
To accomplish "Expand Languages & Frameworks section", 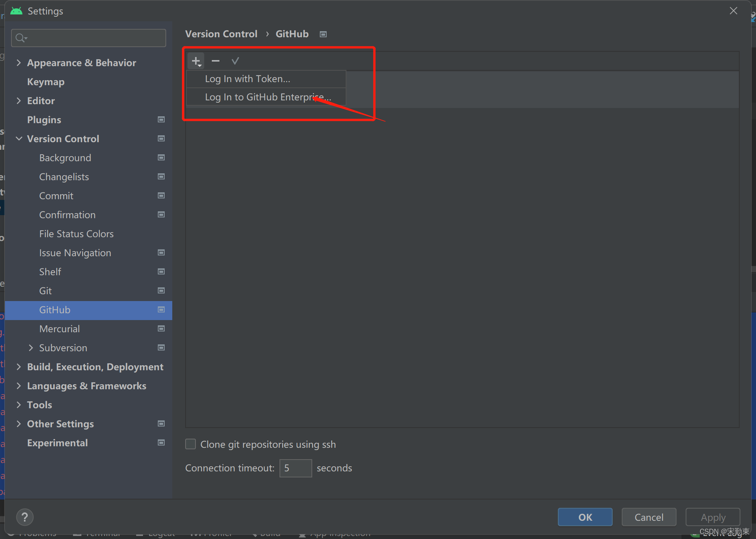I will (19, 386).
